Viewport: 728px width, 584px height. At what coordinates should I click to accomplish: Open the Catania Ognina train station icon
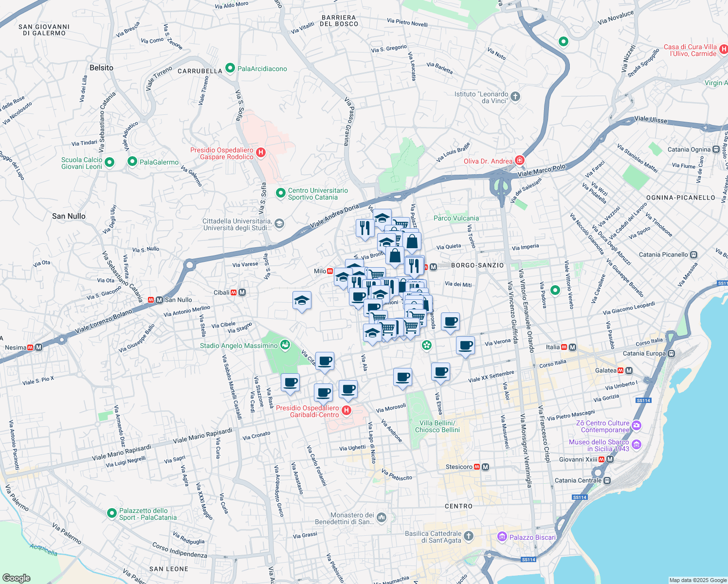click(x=716, y=149)
